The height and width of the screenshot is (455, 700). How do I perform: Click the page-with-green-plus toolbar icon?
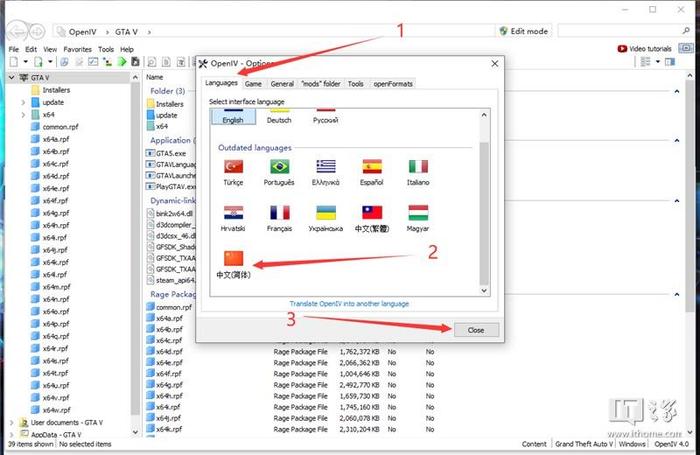coord(38,62)
